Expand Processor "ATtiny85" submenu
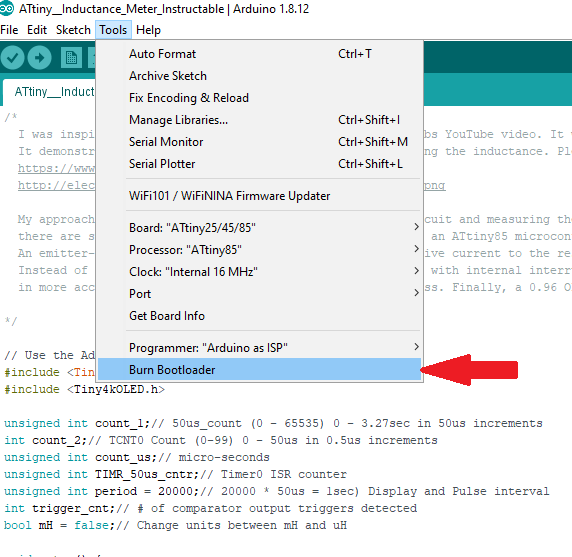The width and height of the screenshot is (572, 557). point(259,250)
